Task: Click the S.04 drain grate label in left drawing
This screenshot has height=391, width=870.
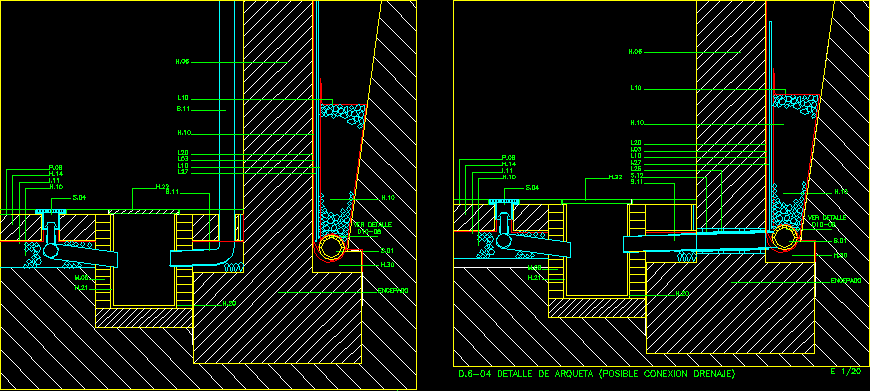Action: 79,197
